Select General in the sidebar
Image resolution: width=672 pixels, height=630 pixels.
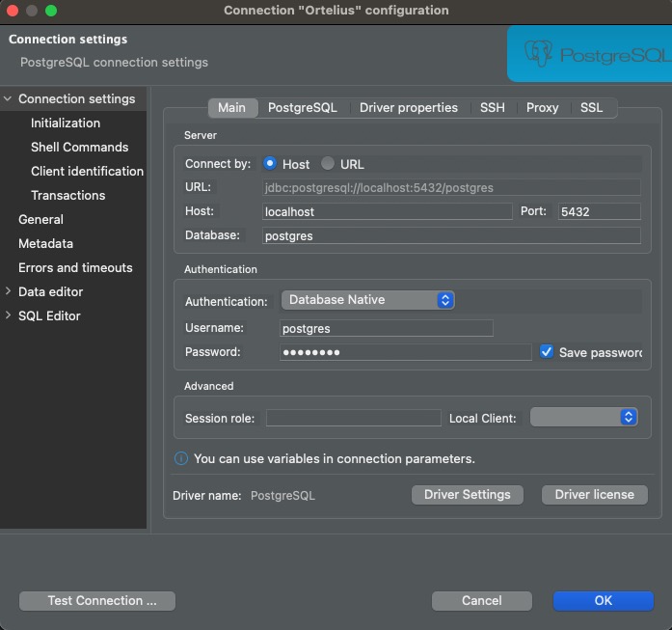pyautogui.click(x=41, y=219)
